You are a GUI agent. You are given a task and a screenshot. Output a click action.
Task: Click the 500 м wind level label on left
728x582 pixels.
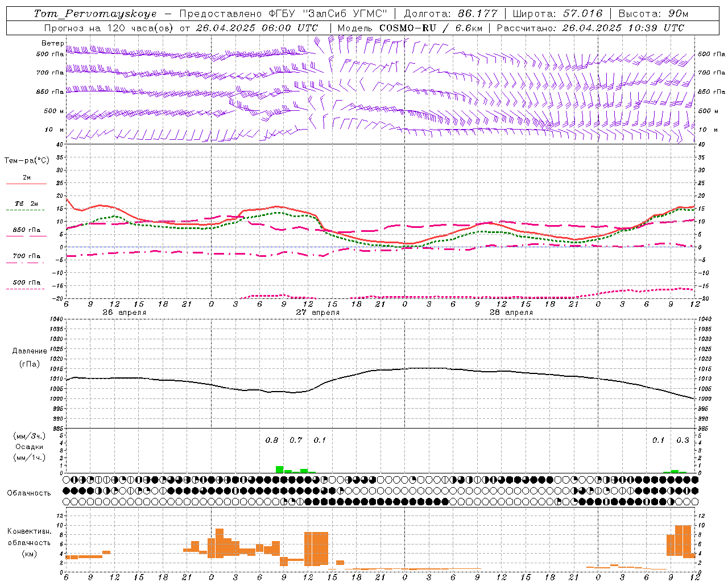(54, 111)
